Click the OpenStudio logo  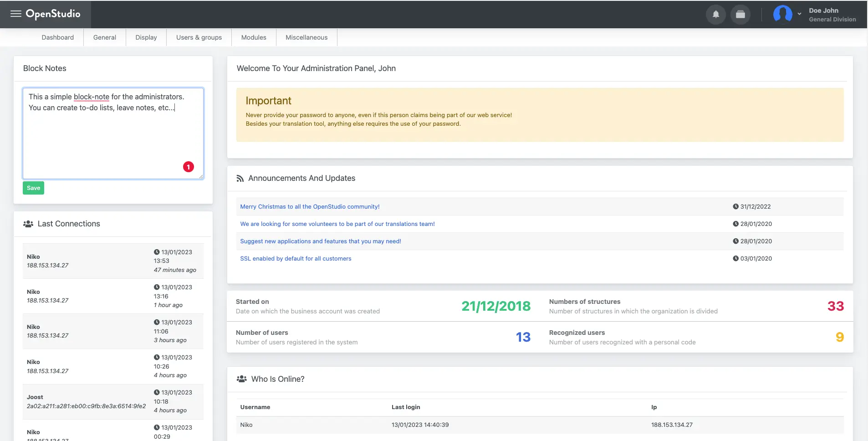tap(53, 14)
